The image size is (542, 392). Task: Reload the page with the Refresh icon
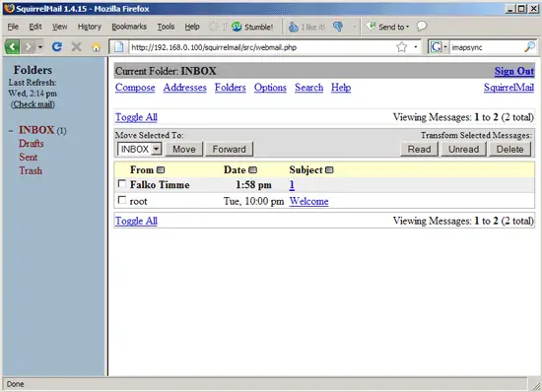coord(57,46)
